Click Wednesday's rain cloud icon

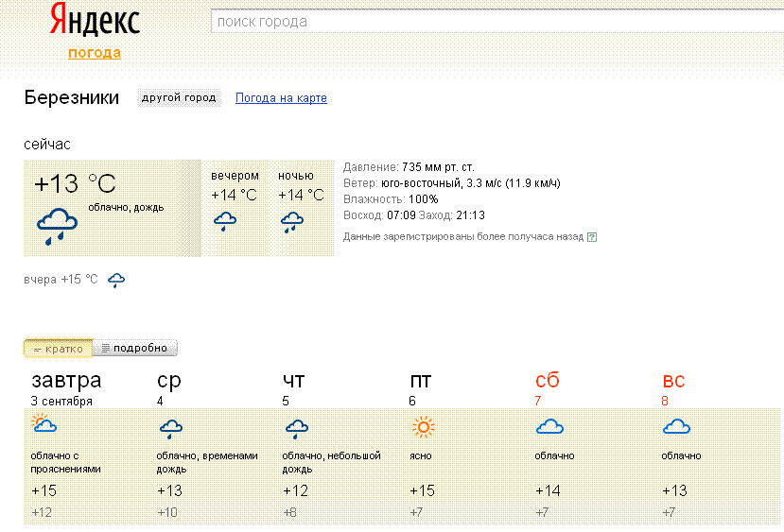point(170,429)
